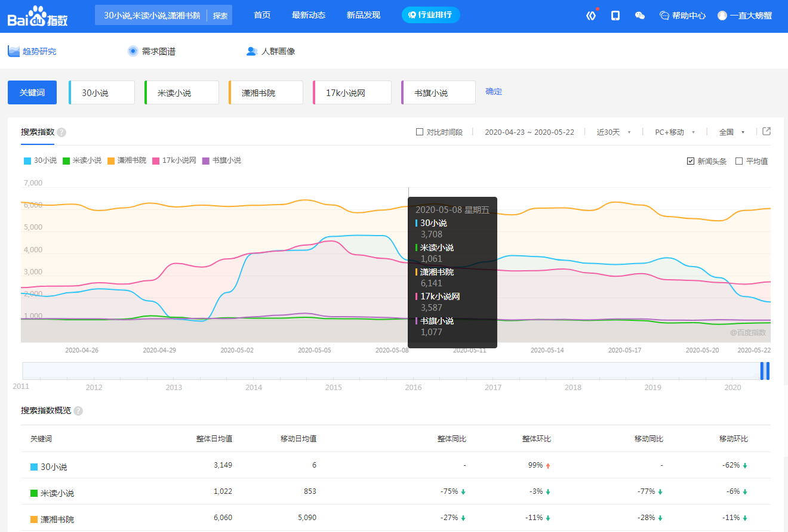
Task: Click the export icon beside 全国
Action: click(x=767, y=131)
